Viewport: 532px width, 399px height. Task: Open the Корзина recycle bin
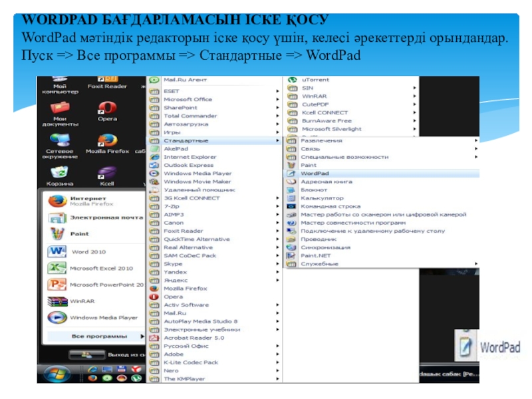[x=60, y=176]
